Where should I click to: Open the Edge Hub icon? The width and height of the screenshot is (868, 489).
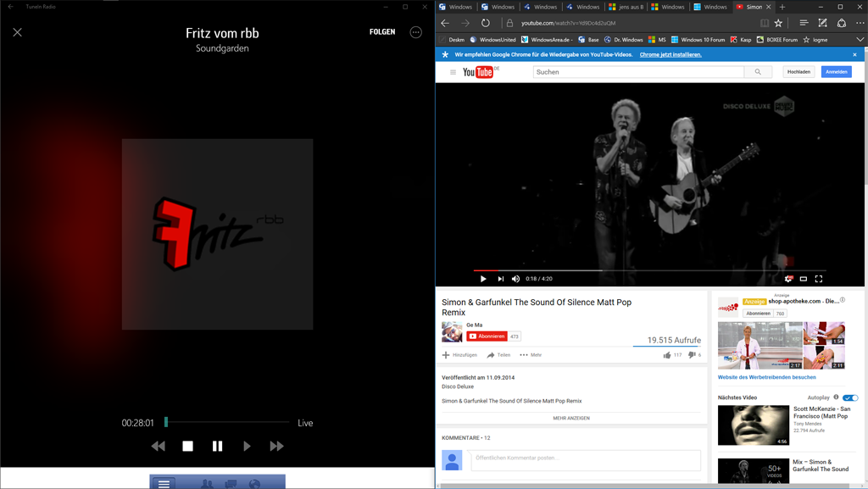[804, 23]
